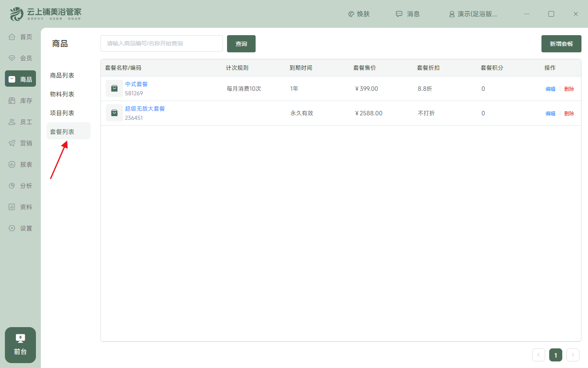Open the 营销 (Marketing) sidebar icon
Viewport: 588px width, 368px height.
[20, 143]
